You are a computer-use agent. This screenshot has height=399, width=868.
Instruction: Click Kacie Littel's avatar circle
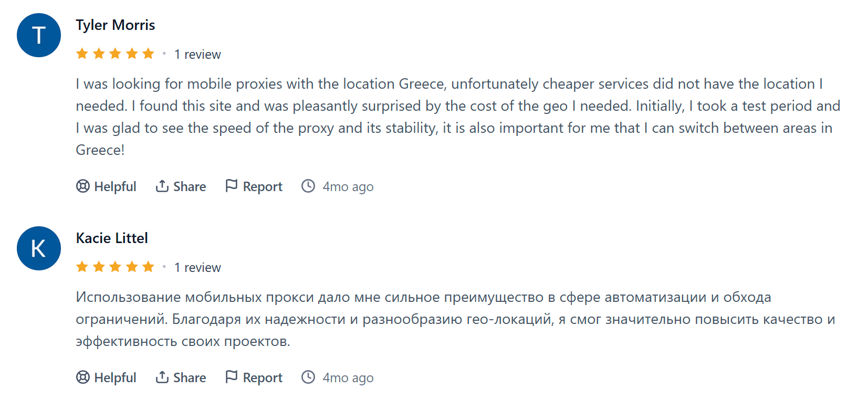pos(39,248)
